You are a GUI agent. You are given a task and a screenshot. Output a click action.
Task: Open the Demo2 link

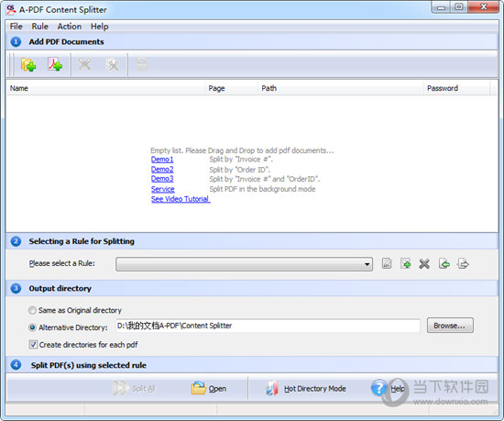coord(162,169)
